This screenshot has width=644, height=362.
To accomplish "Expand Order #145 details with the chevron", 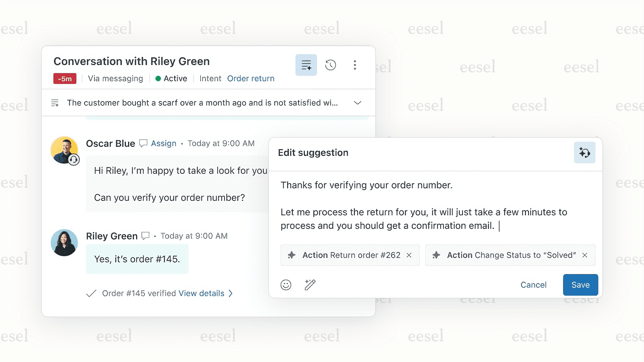I will tap(230, 293).
